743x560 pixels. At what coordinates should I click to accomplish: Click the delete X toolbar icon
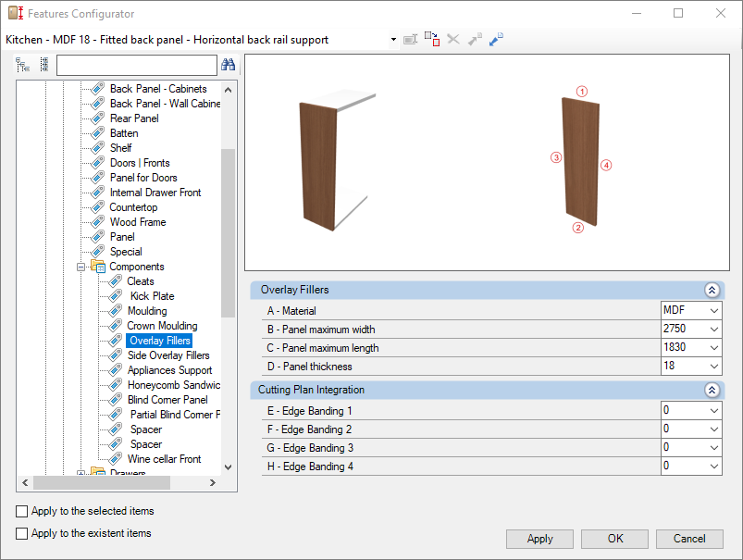[453, 39]
